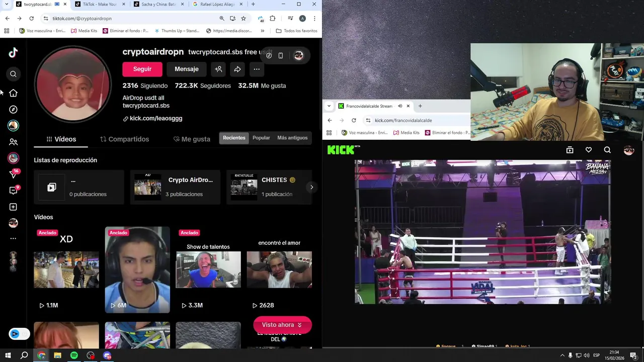Open Chrome three-dot menu in TikTok window

[x=314, y=19]
